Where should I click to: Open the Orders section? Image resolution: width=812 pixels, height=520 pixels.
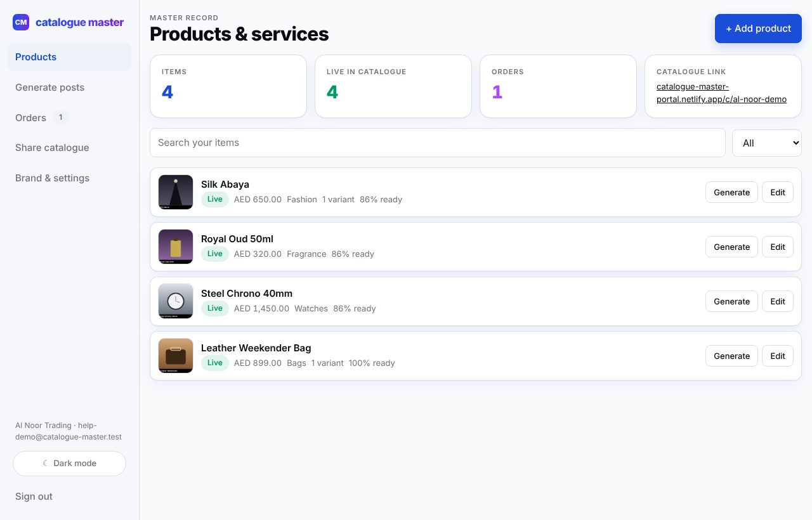click(x=69, y=118)
